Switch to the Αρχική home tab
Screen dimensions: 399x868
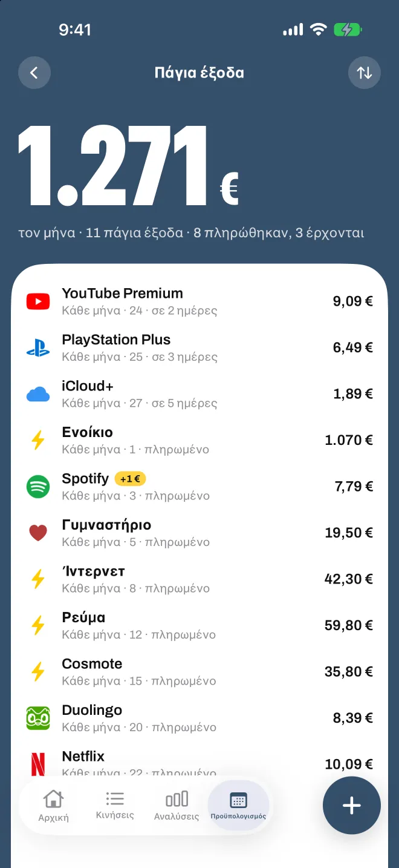54,806
